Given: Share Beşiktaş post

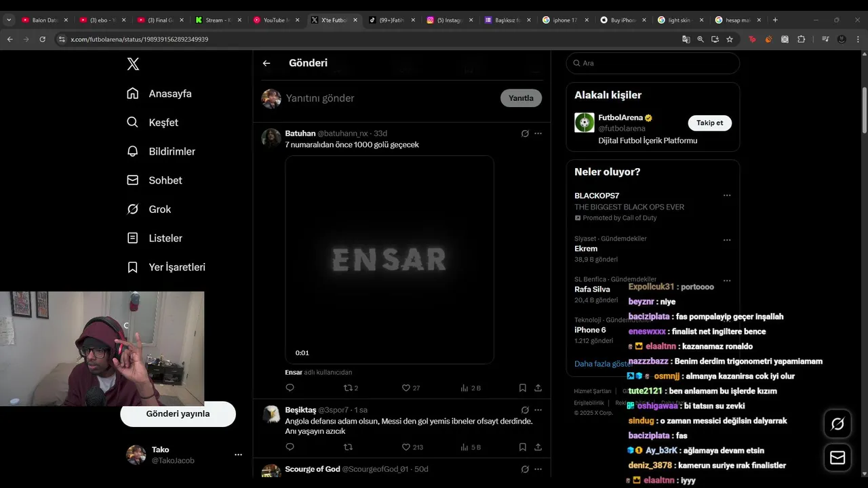Looking at the screenshot, I should [538, 447].
